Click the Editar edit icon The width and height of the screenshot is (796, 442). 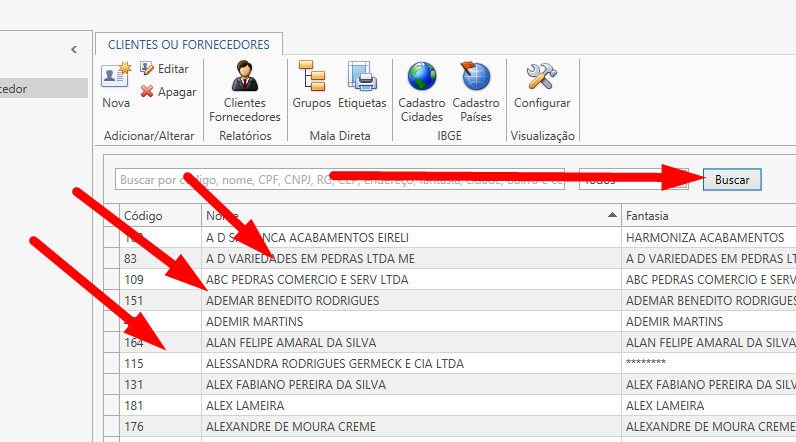coord(147,69)
